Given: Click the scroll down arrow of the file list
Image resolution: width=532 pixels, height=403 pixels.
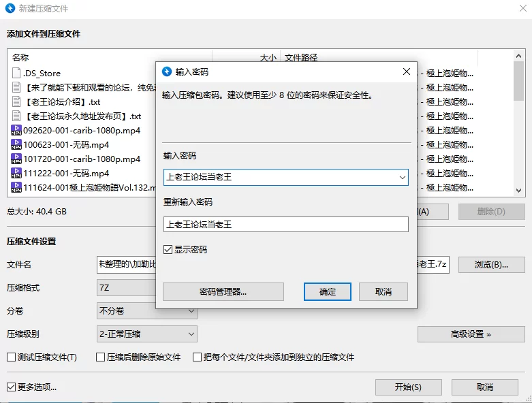Looking at the screenshot, I should (x=518, y=191).
